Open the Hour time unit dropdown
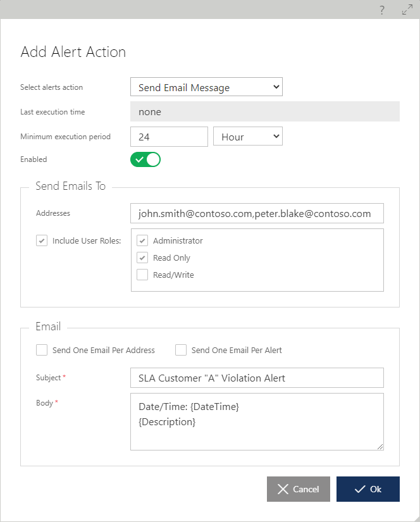Viewport: 420px width, 522px height. [x=248, y=136]
